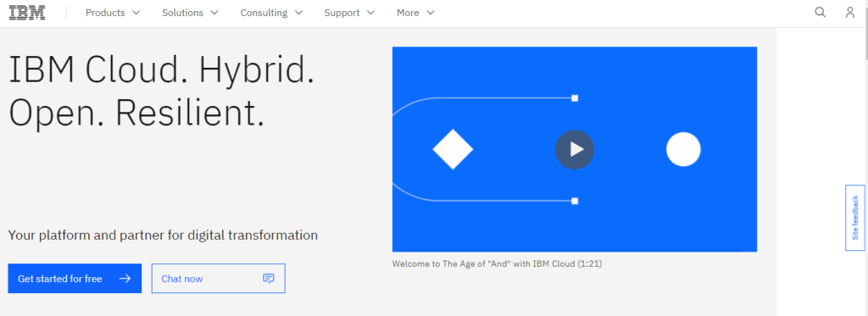Open the user profile icon
The height and width of the screenshot is (316, 868).
point(849,12)
